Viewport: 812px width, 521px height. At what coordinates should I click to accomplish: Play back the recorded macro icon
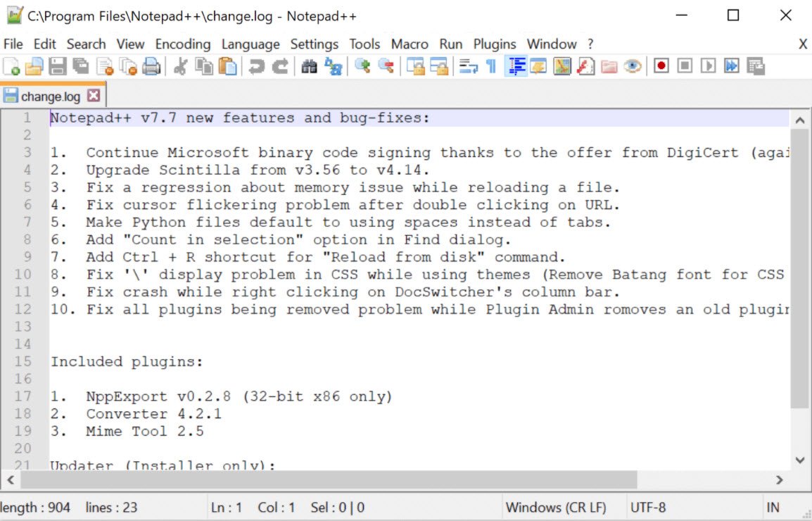(708, 66)
